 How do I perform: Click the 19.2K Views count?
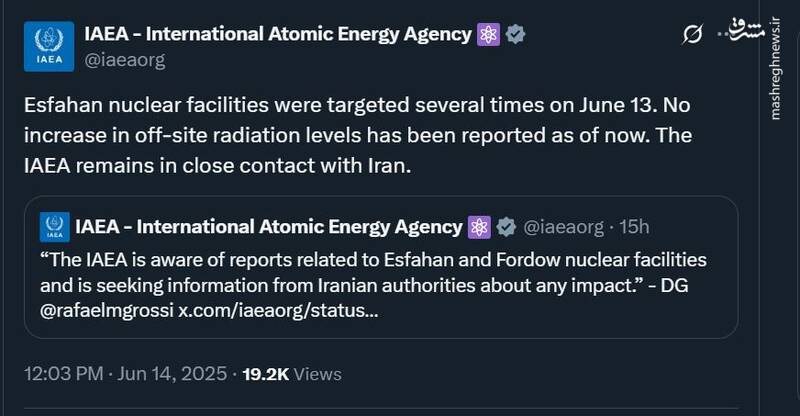click(x=291, y=374)
